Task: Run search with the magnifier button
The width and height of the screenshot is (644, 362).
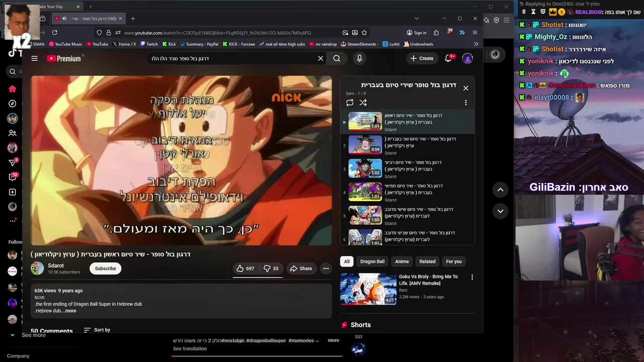Action: click(x=337, y=58)
